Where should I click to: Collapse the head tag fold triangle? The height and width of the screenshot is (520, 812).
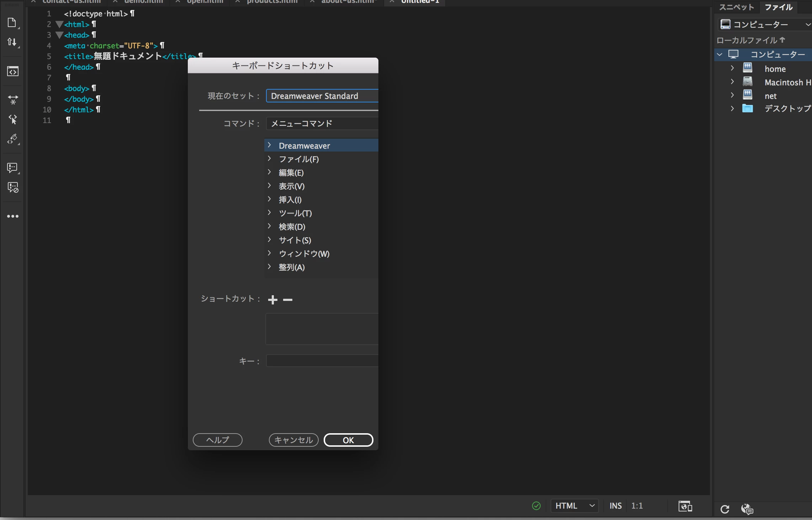pos(59,35)
